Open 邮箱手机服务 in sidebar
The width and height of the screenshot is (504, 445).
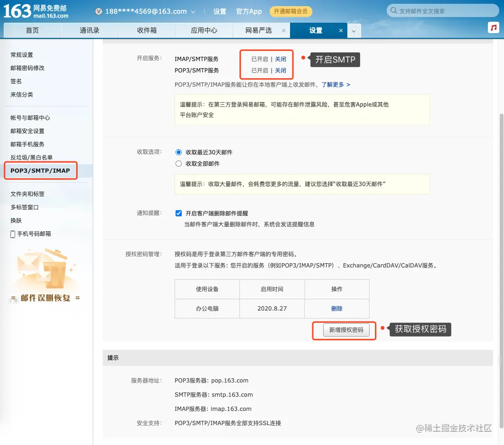click(27, 144)
